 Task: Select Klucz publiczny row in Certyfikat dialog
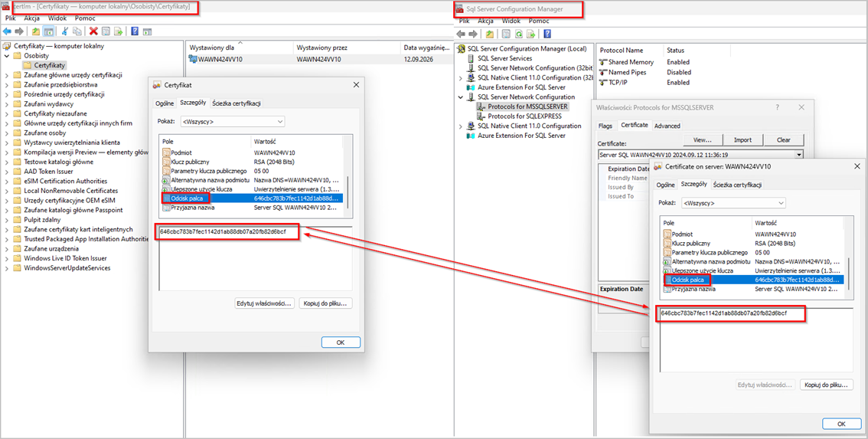[x=251, y=162]
